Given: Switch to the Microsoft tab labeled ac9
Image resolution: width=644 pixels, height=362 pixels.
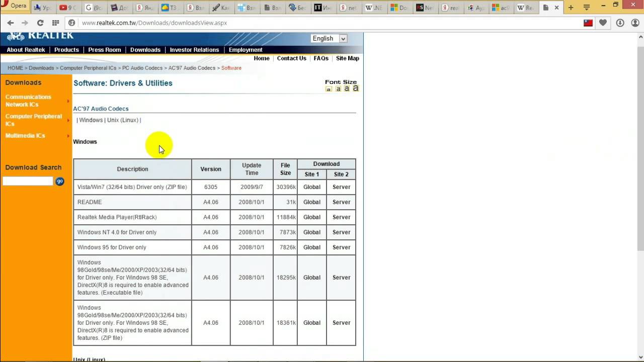Looking at the screenshot, I should pyautogui.click(x=502, y=8).
